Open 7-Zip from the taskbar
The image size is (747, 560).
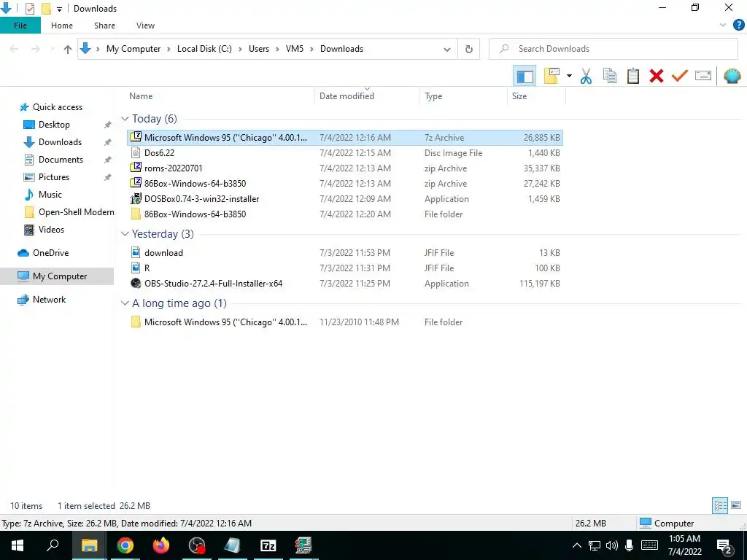[x=268, y=545]
